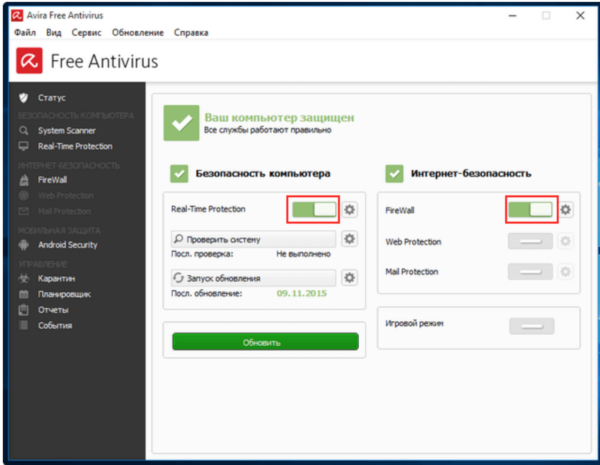600x465 pixels.
Task: Click Запуск обновления button
Action: [253, 278]
